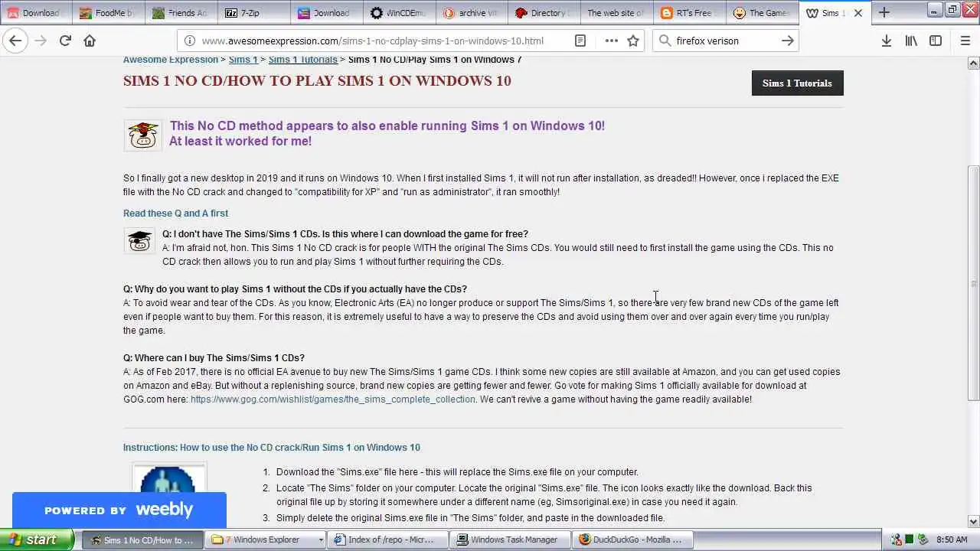Show site information for awesomeexpression.com
The image size is (980, 551).
coord(189,41)
